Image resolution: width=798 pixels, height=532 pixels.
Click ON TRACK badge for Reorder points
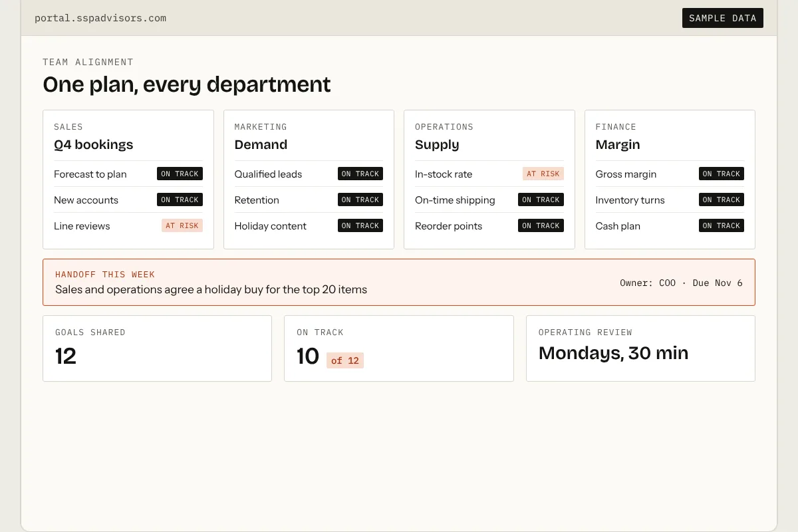click(x=541, y=225)
